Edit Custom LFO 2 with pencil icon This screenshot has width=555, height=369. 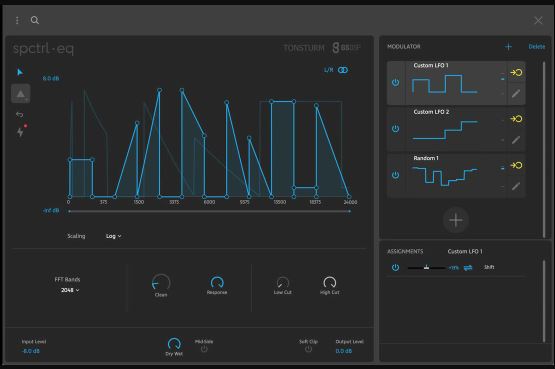pos(516,140)
